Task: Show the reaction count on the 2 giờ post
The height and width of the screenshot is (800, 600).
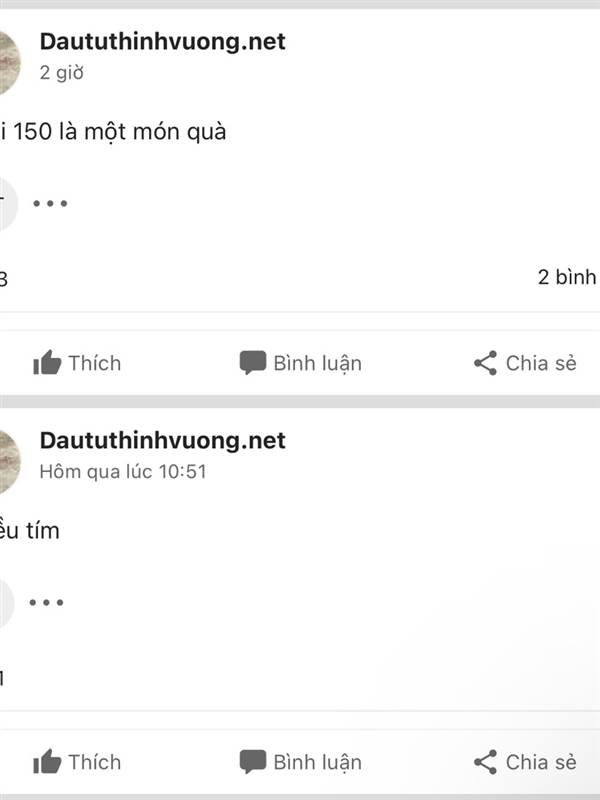Action: (3, 279)
